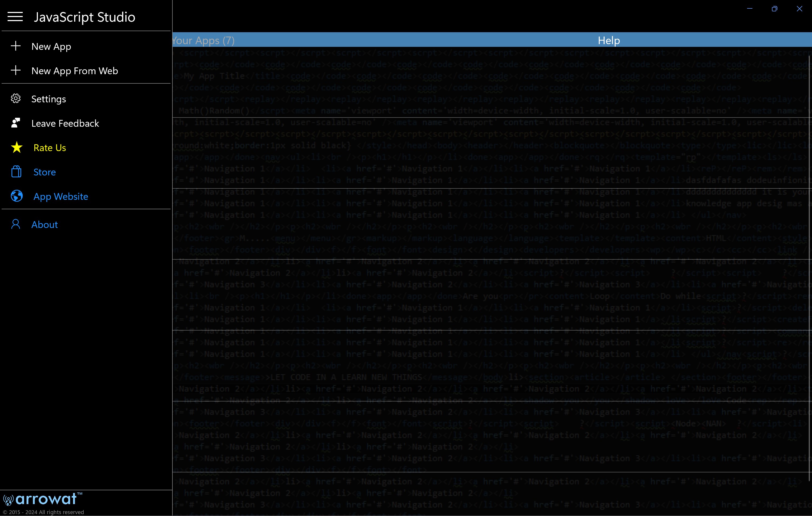Open the About page label
The width and height of the screenshot is (812, 516).
(44, 225)
